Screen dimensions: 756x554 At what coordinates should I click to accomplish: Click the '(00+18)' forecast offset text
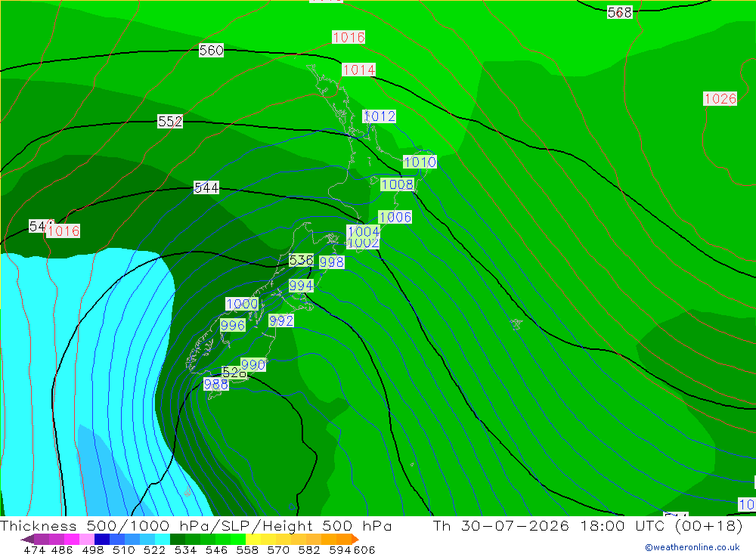[x=709, y=525]
